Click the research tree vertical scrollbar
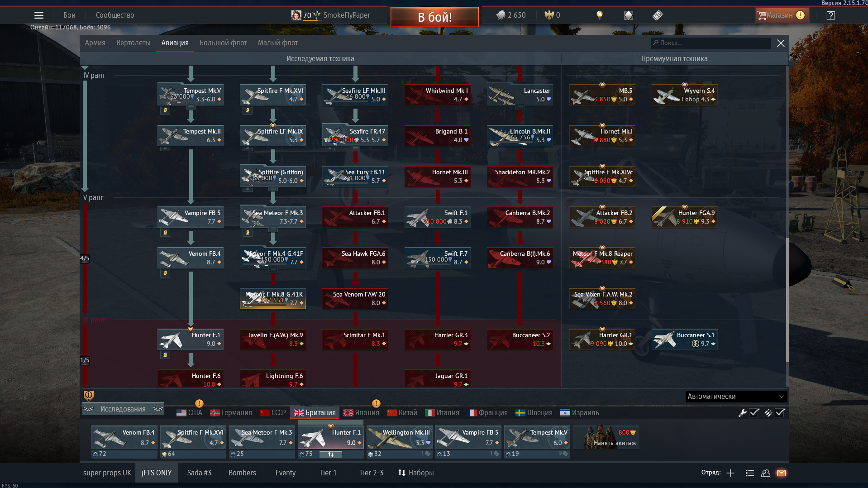 (x=787, y=300)
